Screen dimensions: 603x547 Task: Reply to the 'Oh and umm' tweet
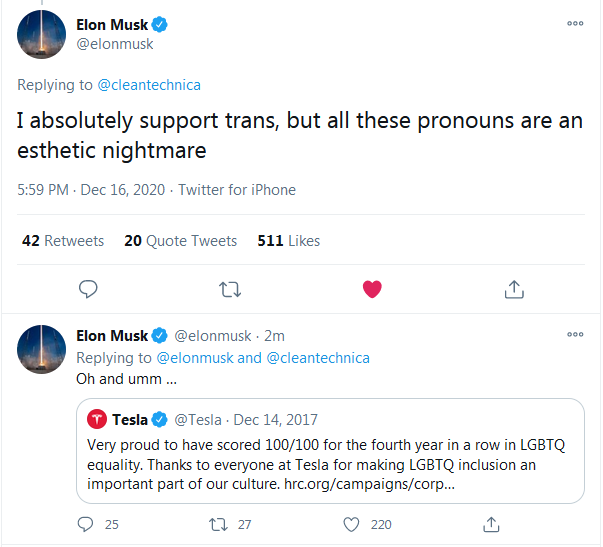tap(86, 524)
